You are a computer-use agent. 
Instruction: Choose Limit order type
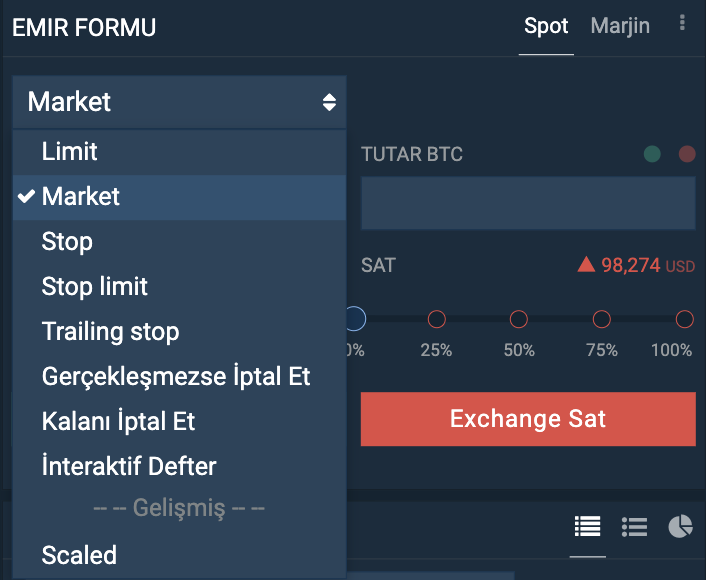pyautogui.click(x=179, y=152)
